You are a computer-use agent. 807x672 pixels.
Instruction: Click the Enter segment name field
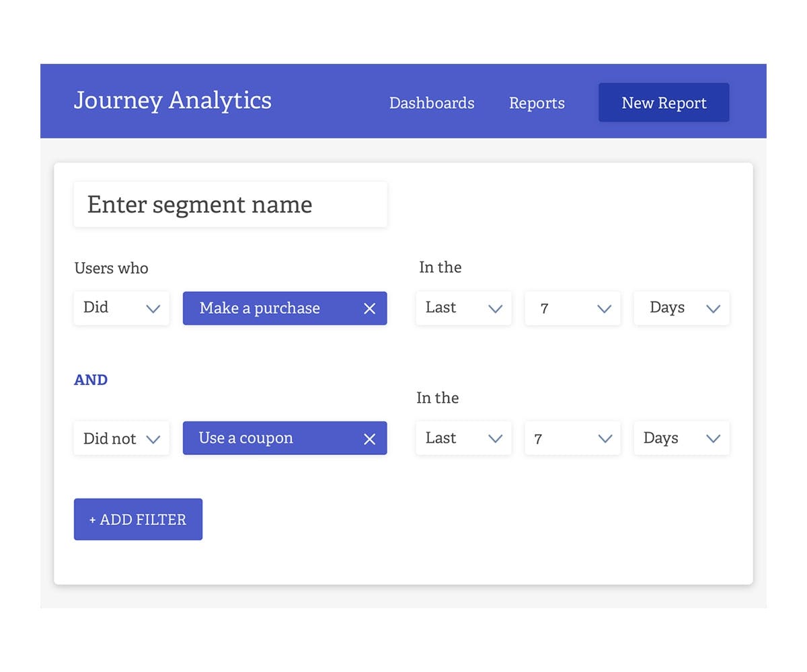point(230,204)
